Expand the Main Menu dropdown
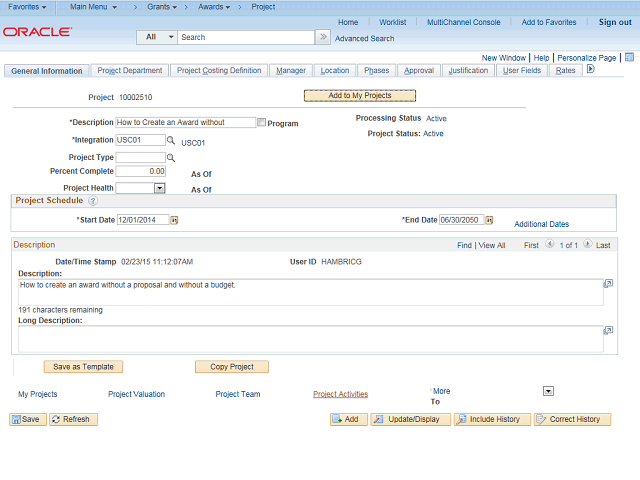Image resolution: width=640 pixels, height=480 pixels. (93, 7)
